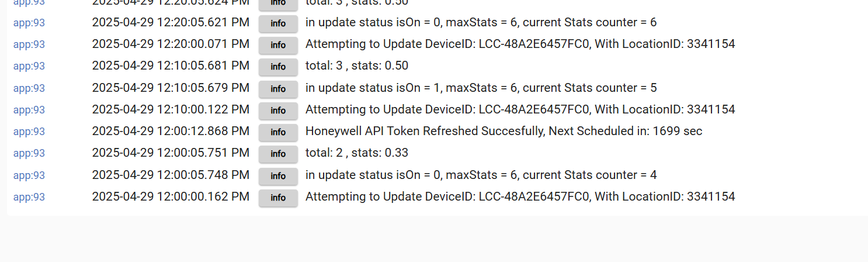Open app:93 link beside Stats counter = 4
868x262 pixels.
tap(29, 175)
